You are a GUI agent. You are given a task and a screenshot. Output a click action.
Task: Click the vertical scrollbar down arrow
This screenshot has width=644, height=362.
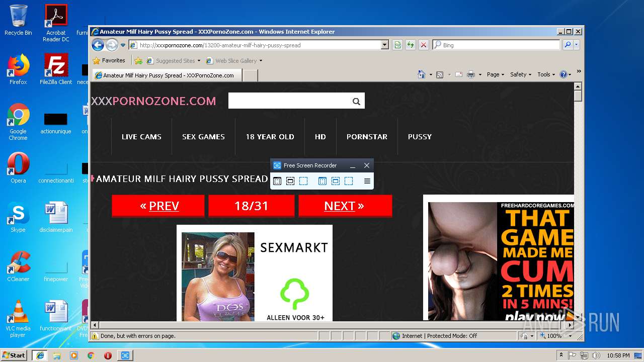coord(578,316)
